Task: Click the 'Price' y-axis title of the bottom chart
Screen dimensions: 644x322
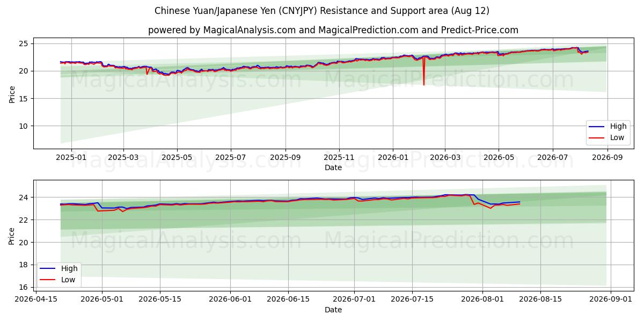Action: point(12,235)
